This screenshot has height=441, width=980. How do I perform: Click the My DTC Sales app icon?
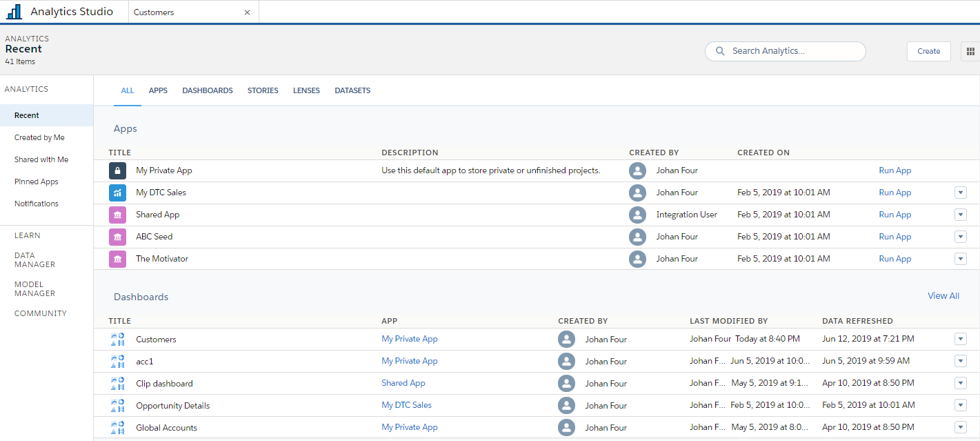pyautogui.click(x=117, y=193)
